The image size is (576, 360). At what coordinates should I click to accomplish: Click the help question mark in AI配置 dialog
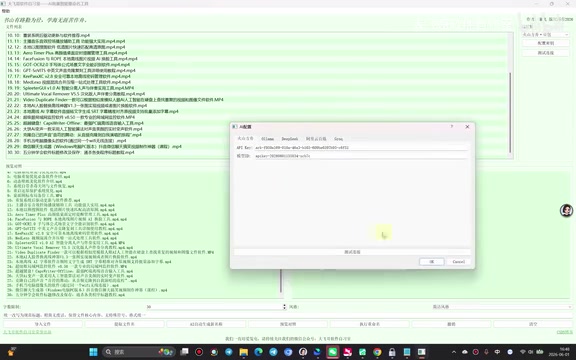[451, 126]
